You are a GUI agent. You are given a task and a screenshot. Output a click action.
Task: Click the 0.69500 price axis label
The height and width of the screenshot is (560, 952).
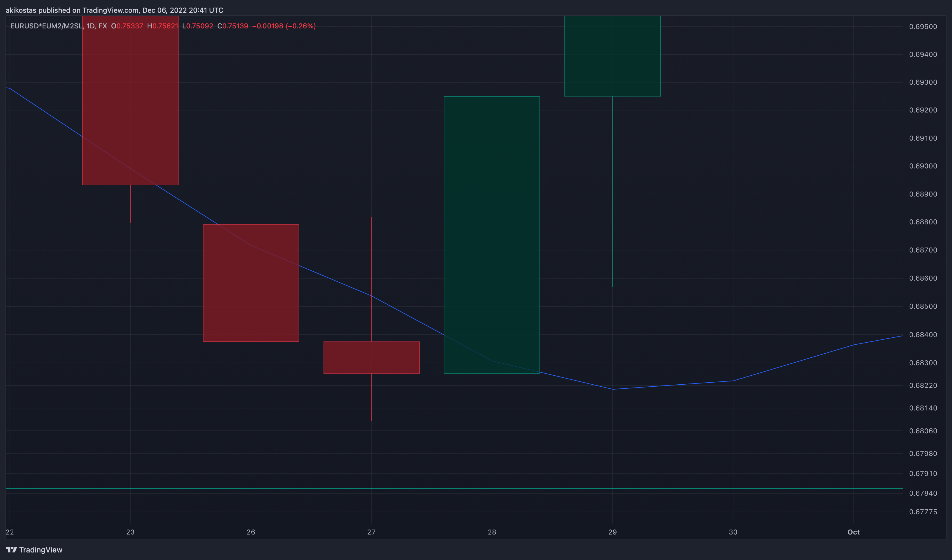tap(923, 26)
